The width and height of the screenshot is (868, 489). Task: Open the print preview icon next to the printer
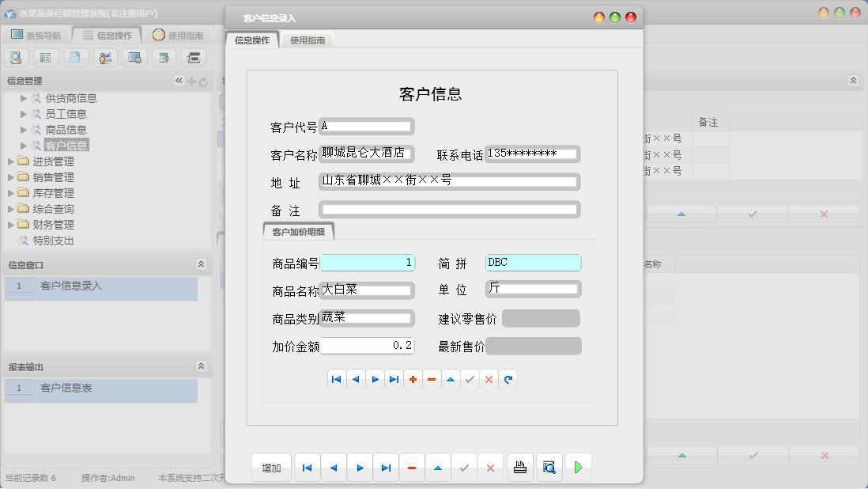[x=549, y=467]
